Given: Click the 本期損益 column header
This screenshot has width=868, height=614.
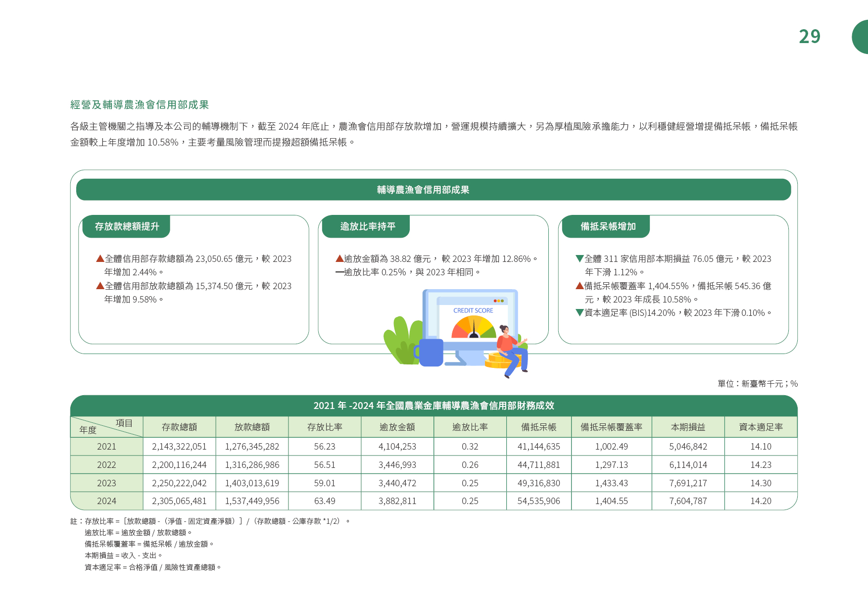Looking at the screenshot, I should 688,427.
